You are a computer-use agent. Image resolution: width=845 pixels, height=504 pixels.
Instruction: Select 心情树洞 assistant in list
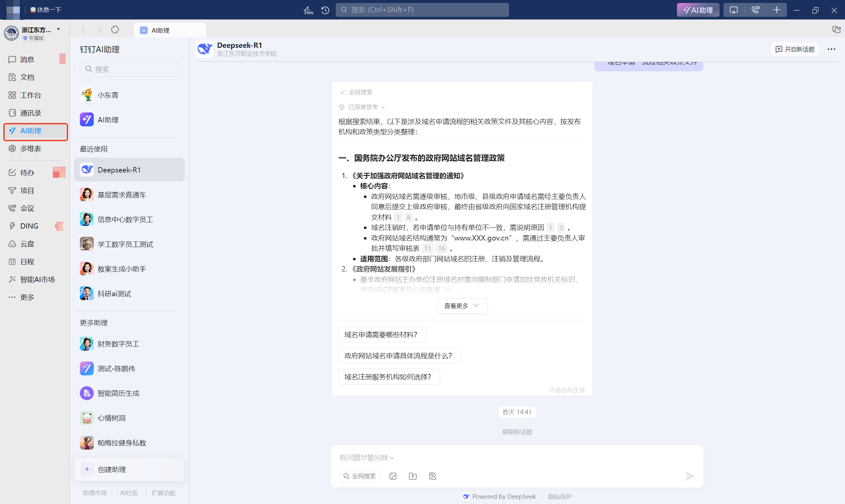tap(112, 418)
